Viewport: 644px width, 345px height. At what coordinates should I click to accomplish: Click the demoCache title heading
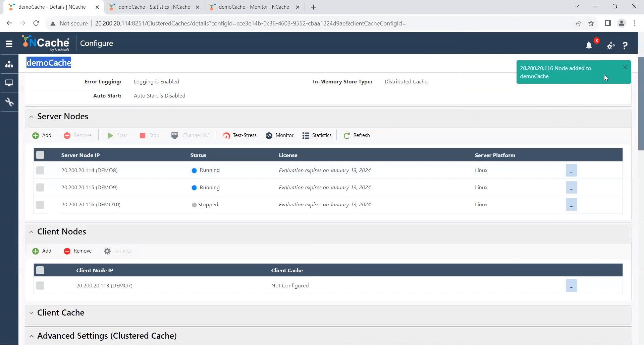point(49,63)
